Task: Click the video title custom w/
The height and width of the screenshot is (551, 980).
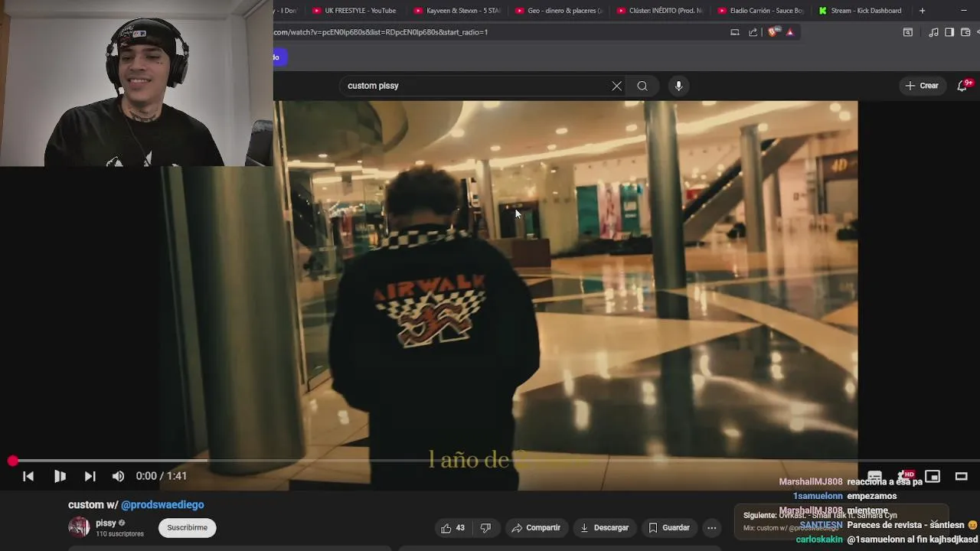Action: coord(92,505)
